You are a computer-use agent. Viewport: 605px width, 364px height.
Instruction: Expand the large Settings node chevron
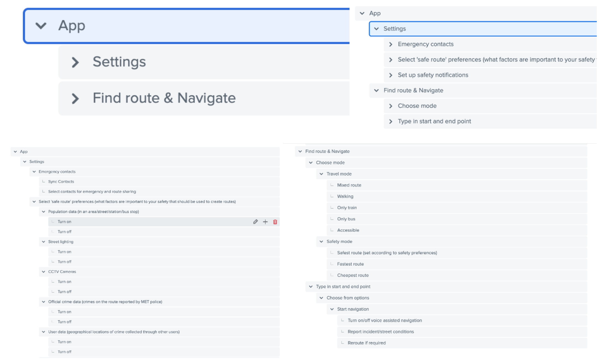click(x=75, y=62)
